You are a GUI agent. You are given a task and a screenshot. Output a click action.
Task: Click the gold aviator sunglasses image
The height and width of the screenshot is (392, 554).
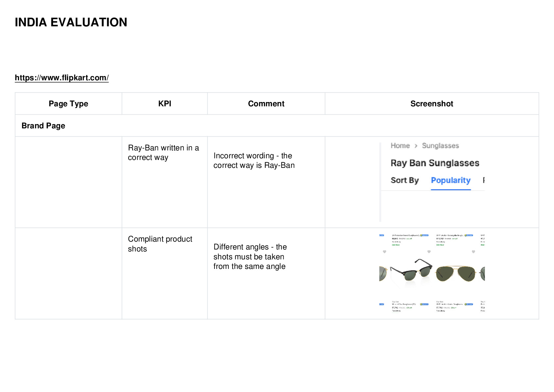(x=456, y=274)
